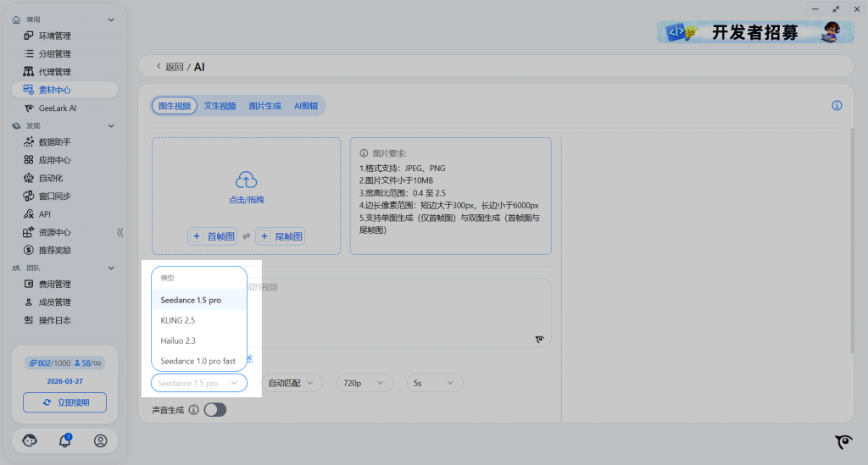Collapse the sidebar with double chevron icon
Screen dimensions: 868x465
pyautogui.click(x=120, y=232)
